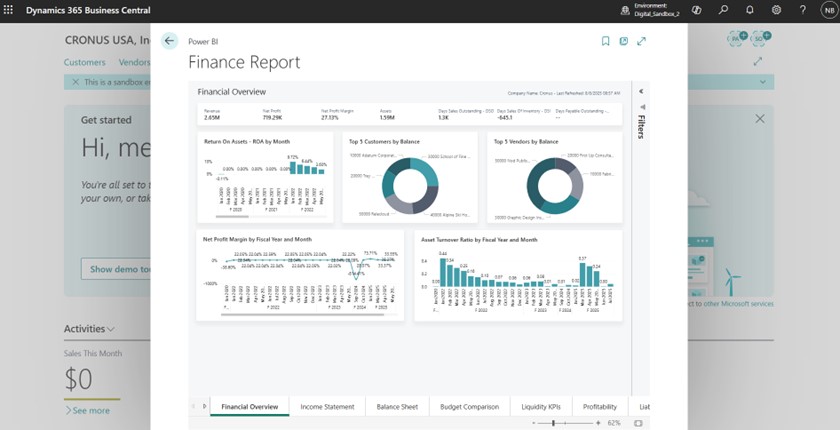Click the Asset Turnover Ratio chart title
Image resolution: width=840 pixels, height=430 pixels.
coord(479,240)
